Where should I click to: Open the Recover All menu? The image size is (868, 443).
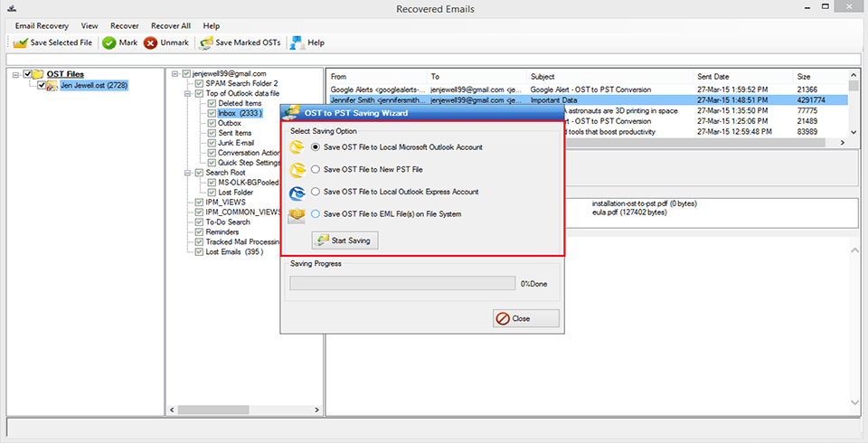pos(171,25)
